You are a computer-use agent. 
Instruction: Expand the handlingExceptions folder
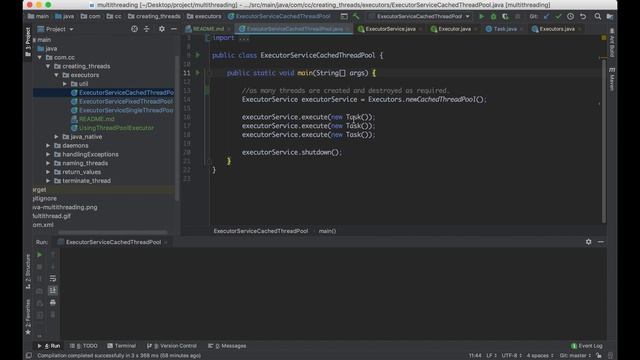tap(48, 154)
